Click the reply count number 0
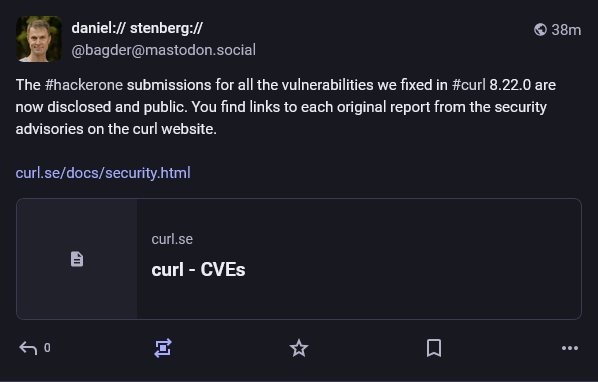Screen dimensions: 598x382 pos(47,348)
